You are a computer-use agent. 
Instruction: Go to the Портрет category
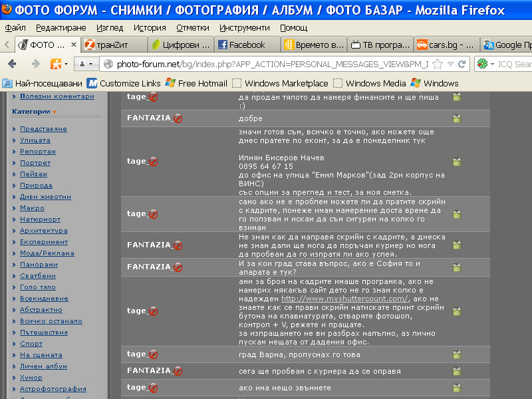tap(35, 163)
